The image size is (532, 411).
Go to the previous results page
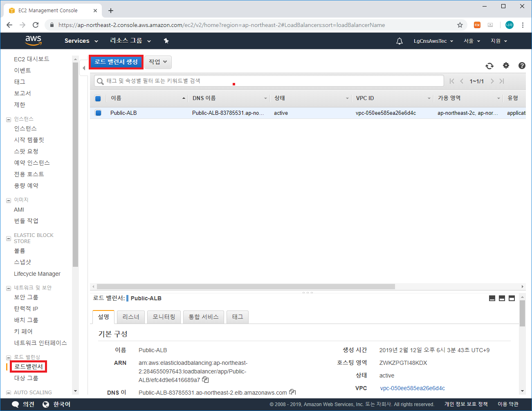(x=462, y=81)
